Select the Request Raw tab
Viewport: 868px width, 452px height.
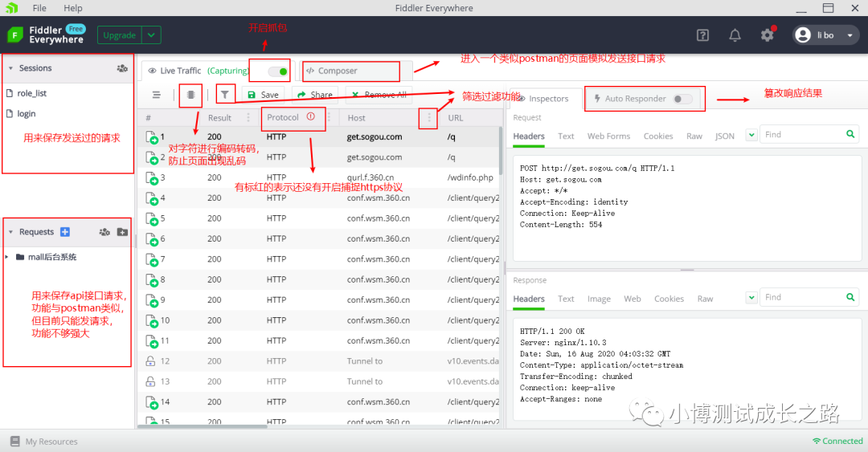coord(694,136)
